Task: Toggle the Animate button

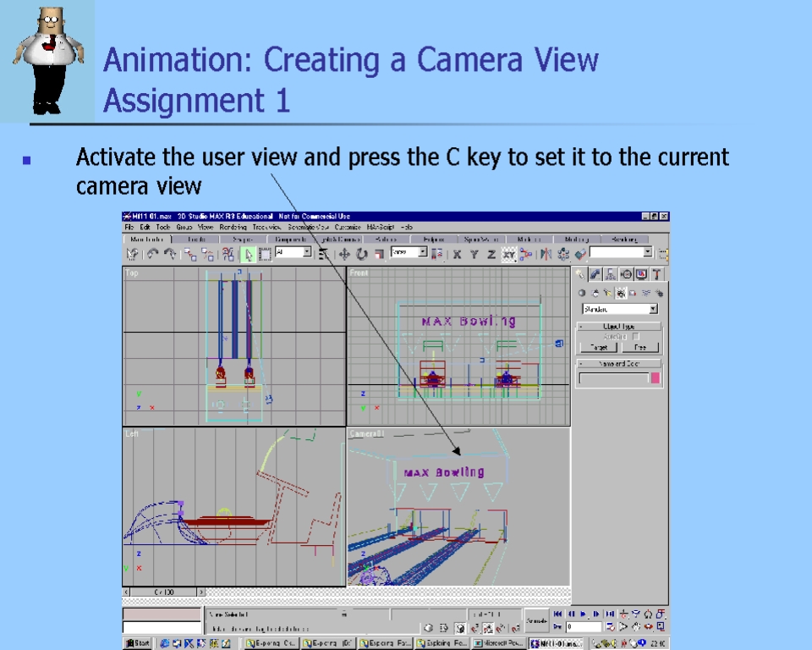Action: [x=536, y=620]
